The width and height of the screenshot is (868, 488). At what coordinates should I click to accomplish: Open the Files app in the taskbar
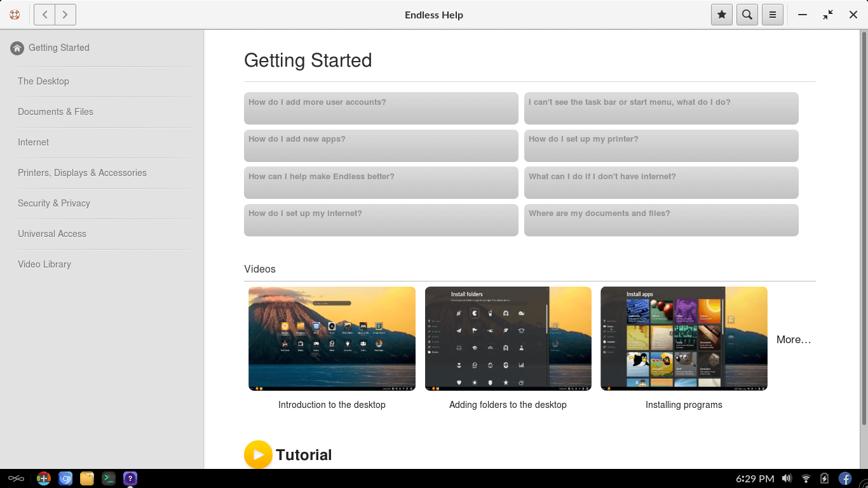[x=87, y=478]
